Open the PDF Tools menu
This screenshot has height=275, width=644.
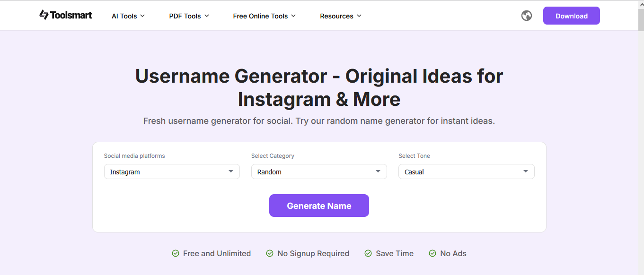tap(189, 16)
